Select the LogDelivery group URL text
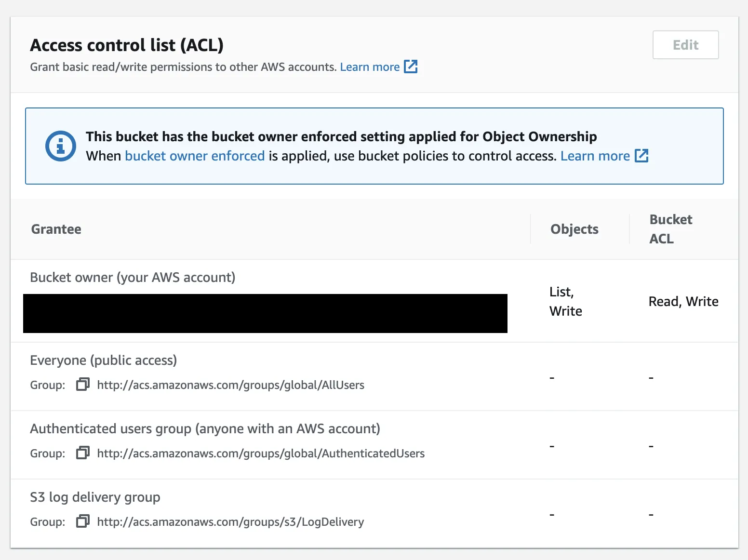Image resolution: width=748 pixels, height=560 pixels. click(x=230, y=522)
